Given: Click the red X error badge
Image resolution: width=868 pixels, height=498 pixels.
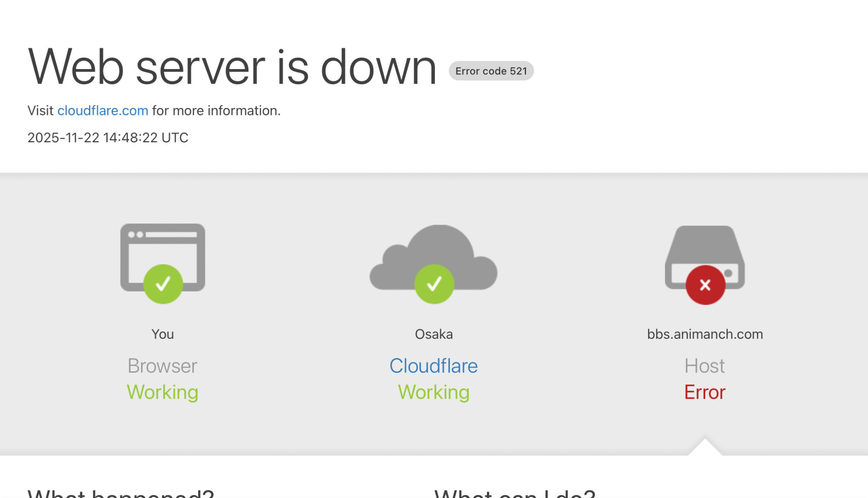Looking at the screenshot, I should (705, 285).
